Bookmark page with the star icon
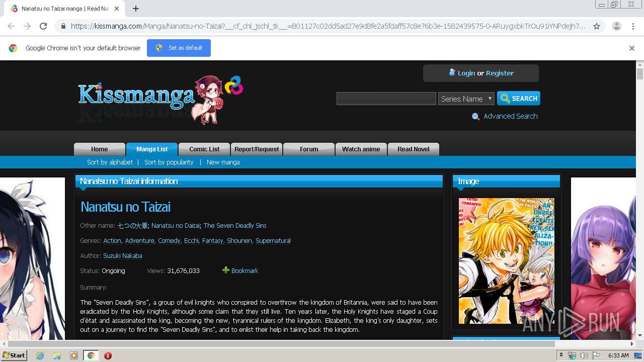Viewport: 644px width, 362px height. point(597,26)
